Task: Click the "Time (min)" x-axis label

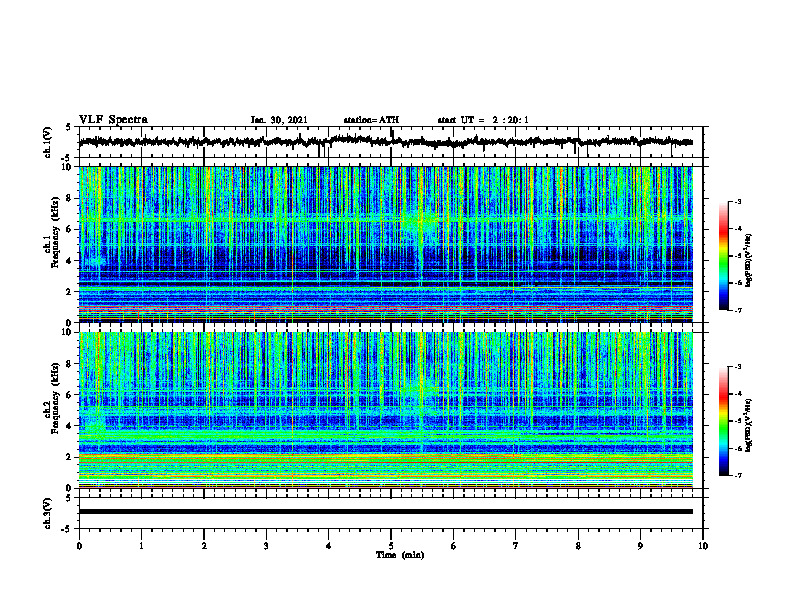Action: click(x=400, y=555)
